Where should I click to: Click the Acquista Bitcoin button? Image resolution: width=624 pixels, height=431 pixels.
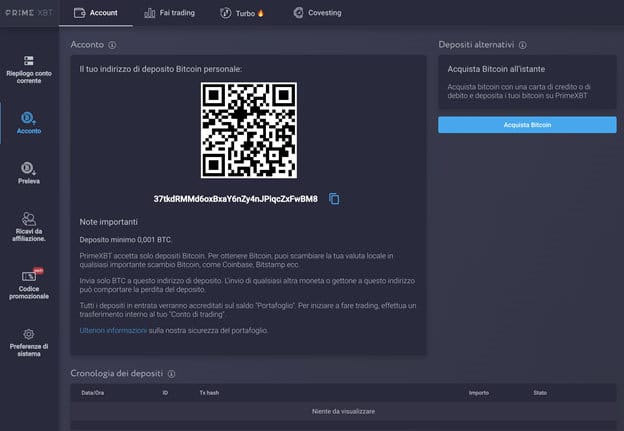click(527, 125)
